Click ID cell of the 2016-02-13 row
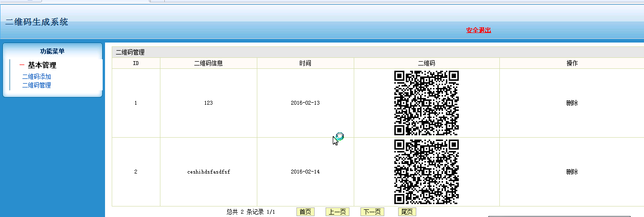 tap(136, 103)
